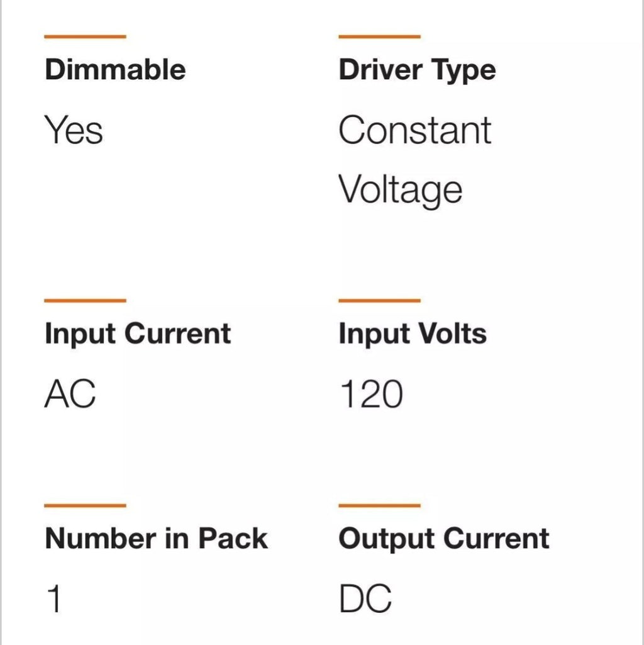
Task: Click the Output Current heading
Action: [x=444, y=539]
